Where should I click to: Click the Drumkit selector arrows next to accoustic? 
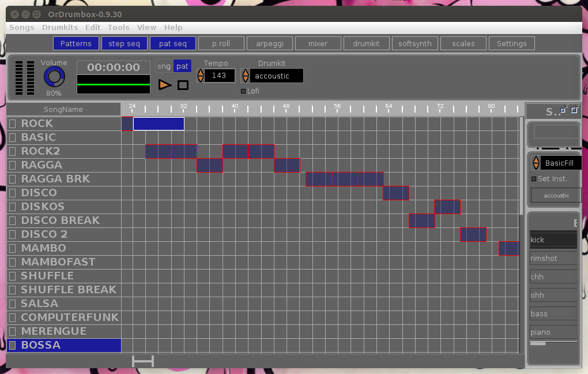tap(245, 76)
